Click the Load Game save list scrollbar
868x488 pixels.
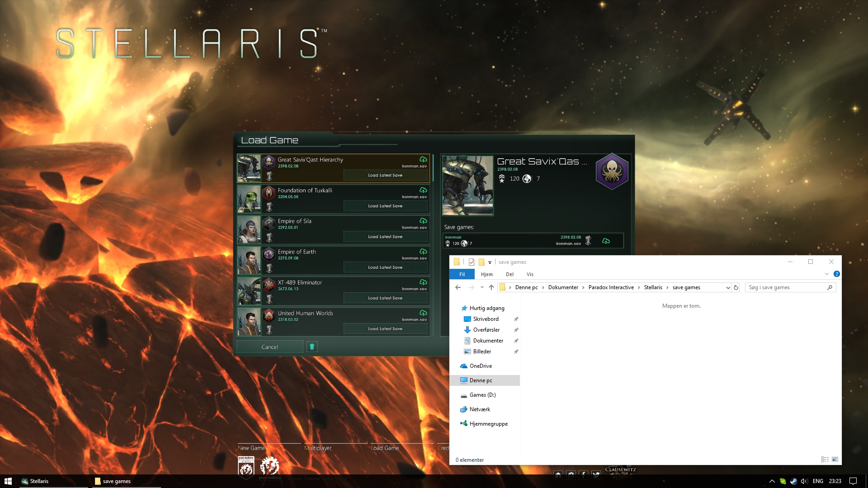coord(433,168)
